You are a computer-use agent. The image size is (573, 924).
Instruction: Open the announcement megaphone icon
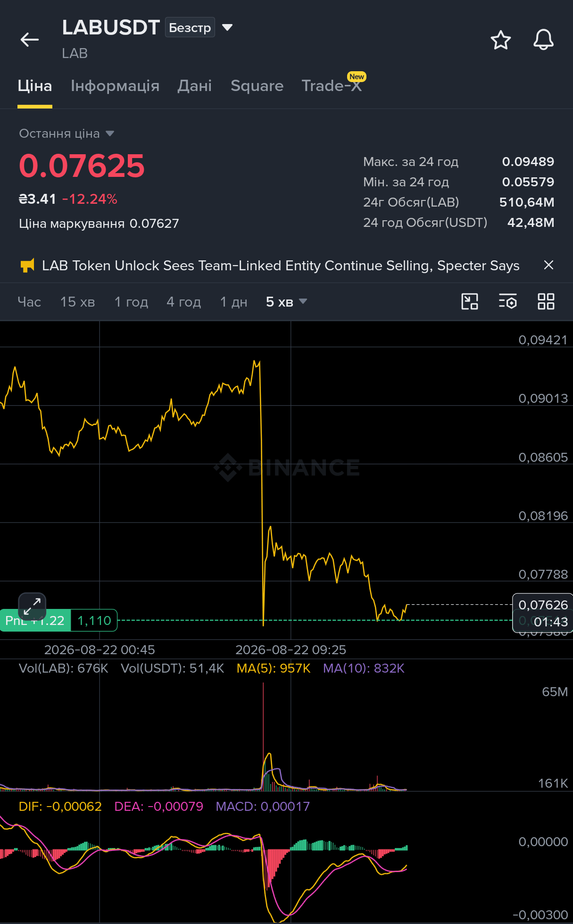tap(27, 266)
